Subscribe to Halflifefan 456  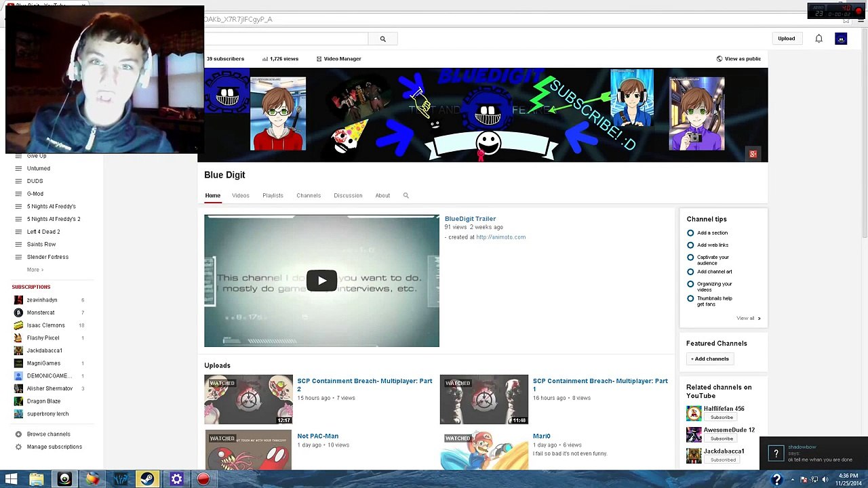(x=722, y=418)
